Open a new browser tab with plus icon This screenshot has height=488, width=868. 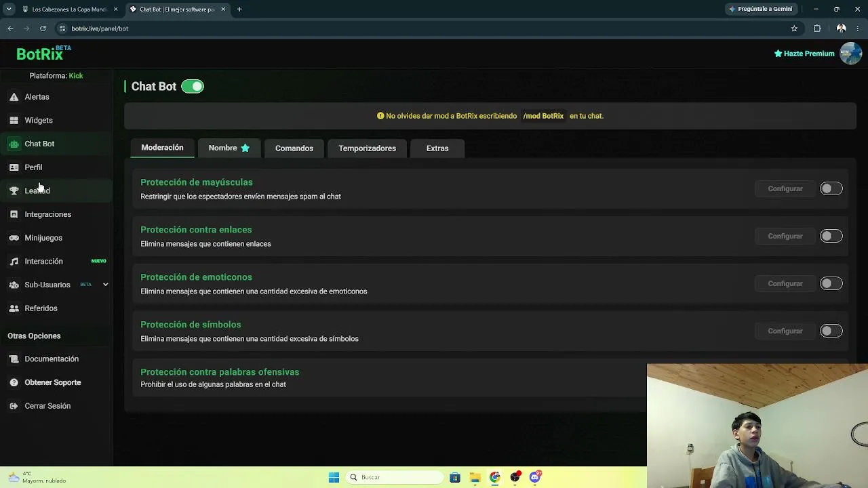click(x=239, y=9)
